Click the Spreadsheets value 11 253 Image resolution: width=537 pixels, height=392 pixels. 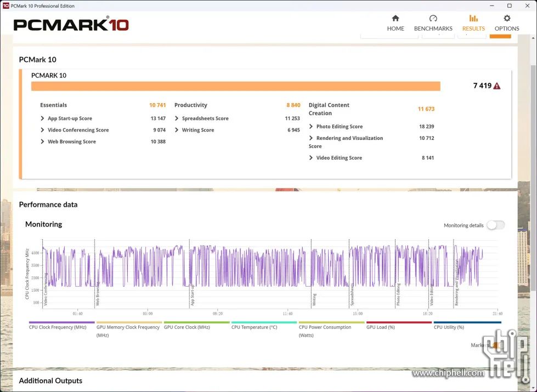click(x=292, y=118)
